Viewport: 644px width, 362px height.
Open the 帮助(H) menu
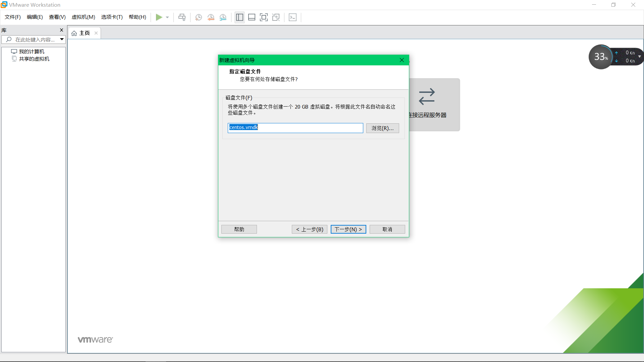tap(138, 17)
